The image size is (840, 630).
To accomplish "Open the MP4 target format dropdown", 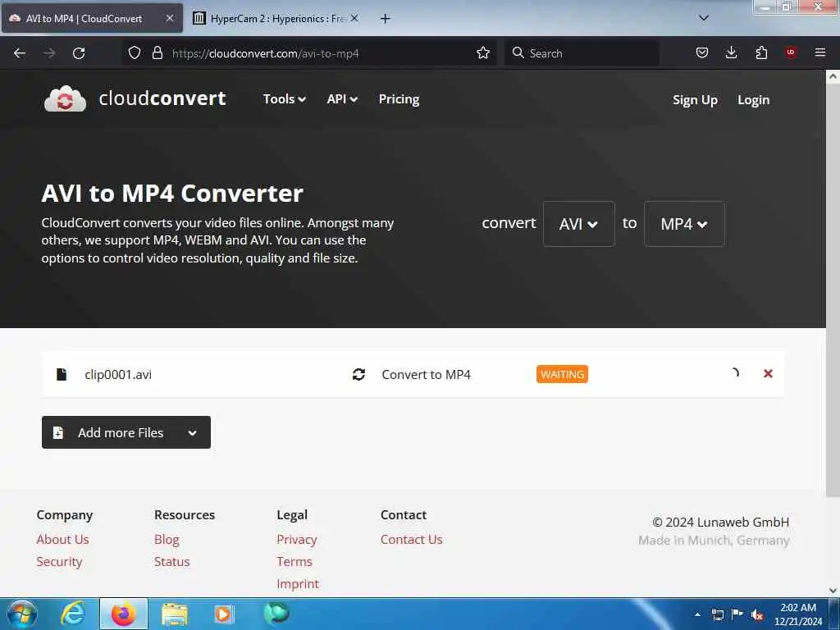I will click(684, 224).
